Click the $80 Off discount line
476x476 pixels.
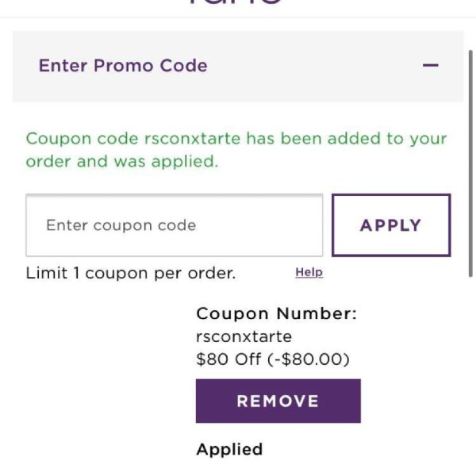(x=273, y=359)
